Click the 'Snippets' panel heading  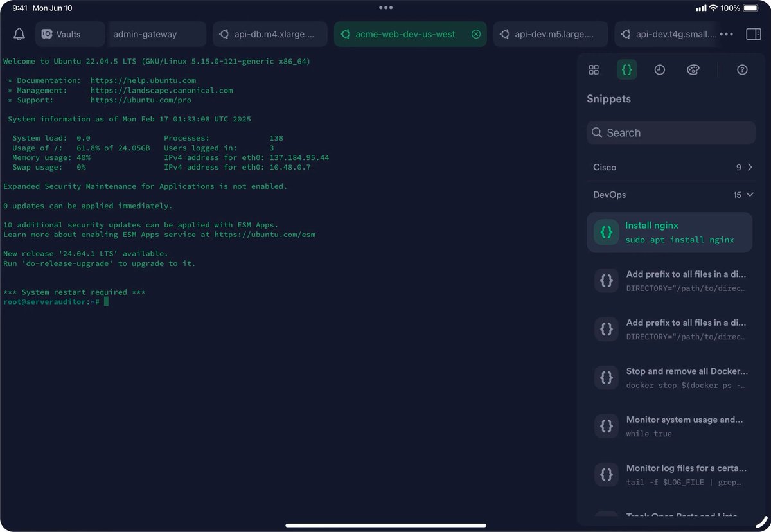tap(608, 99)
